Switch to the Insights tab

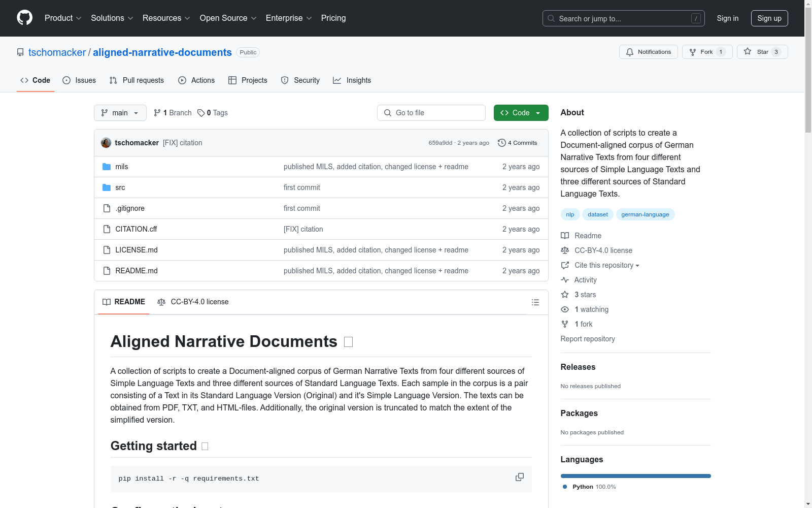352,80
